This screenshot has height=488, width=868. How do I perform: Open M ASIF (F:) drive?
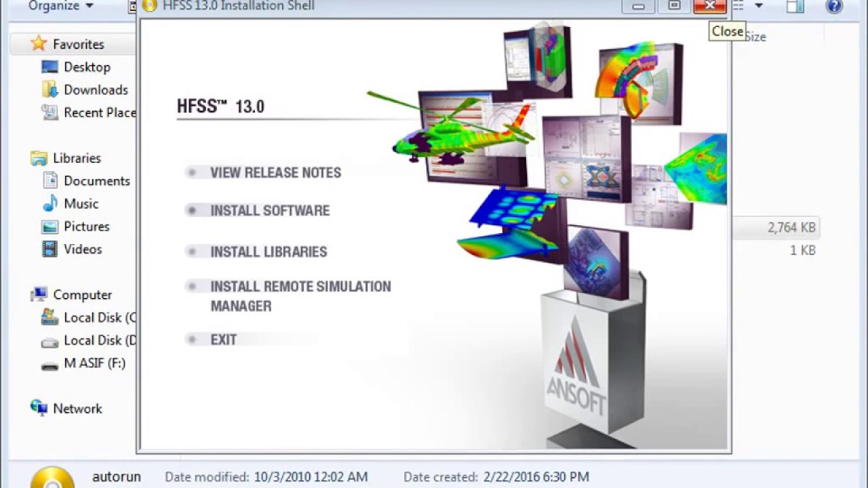click(x=94, y=363)
